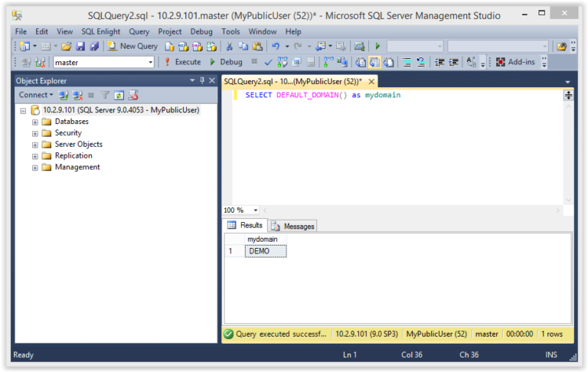Screen dimensions: 588x372
Task: Expand the Replication folder
Action: coord(35,156)
